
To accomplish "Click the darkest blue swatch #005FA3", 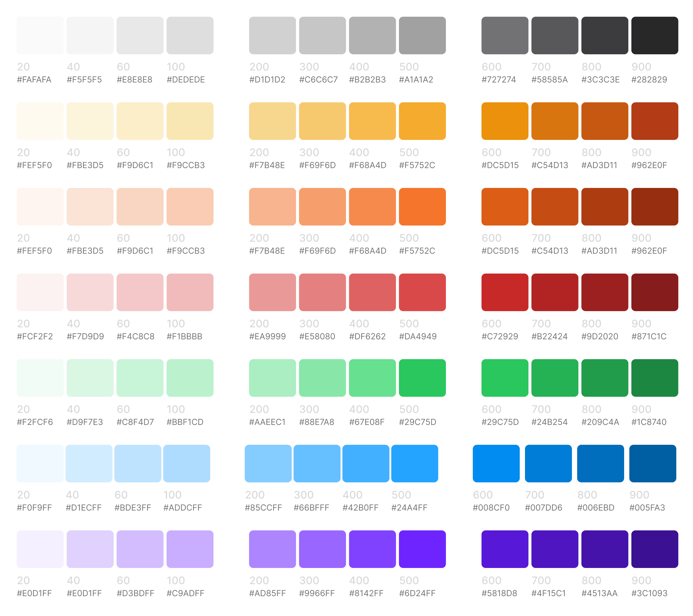I will coord(653,464).
